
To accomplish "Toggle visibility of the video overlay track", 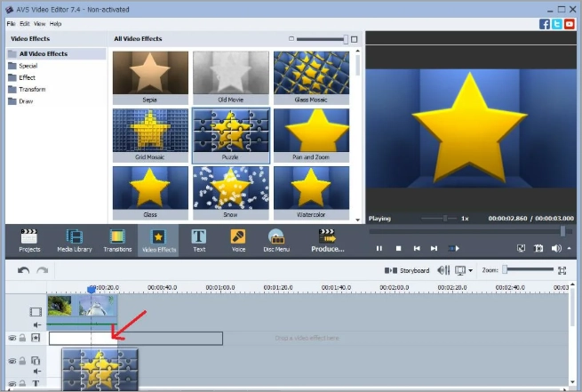I will (x=12, y=361).
